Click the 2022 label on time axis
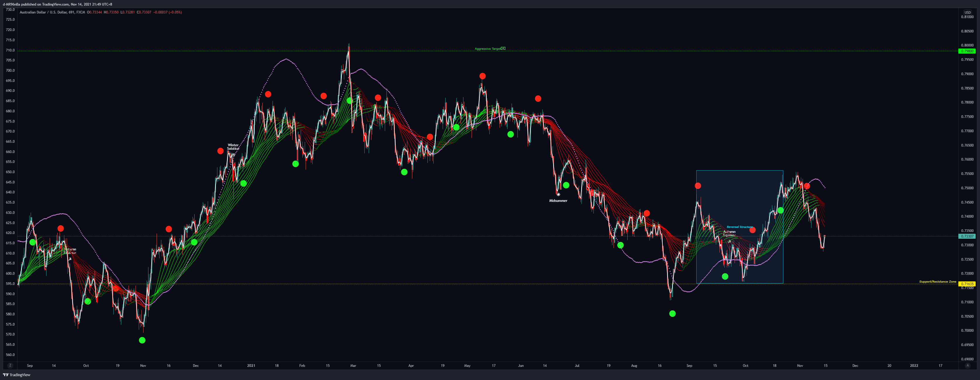The height and width of the screenshot is (380, 980). coord(914,366)
